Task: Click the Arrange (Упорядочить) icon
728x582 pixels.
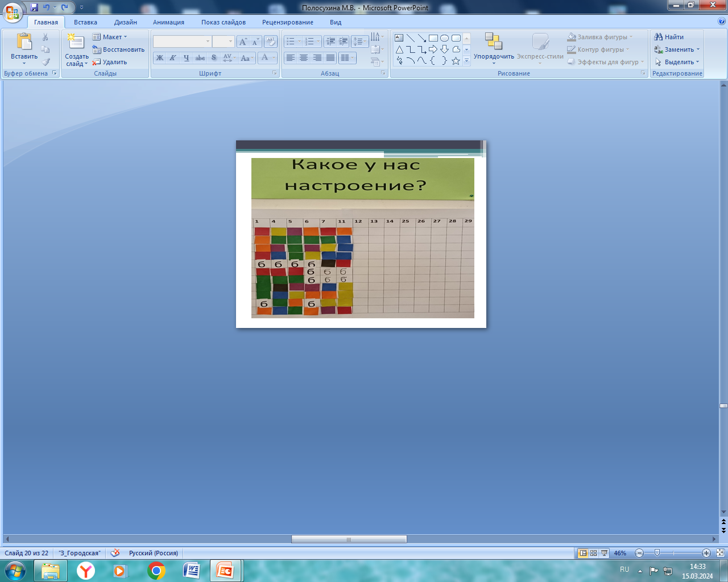Action: tap(493, 41)
